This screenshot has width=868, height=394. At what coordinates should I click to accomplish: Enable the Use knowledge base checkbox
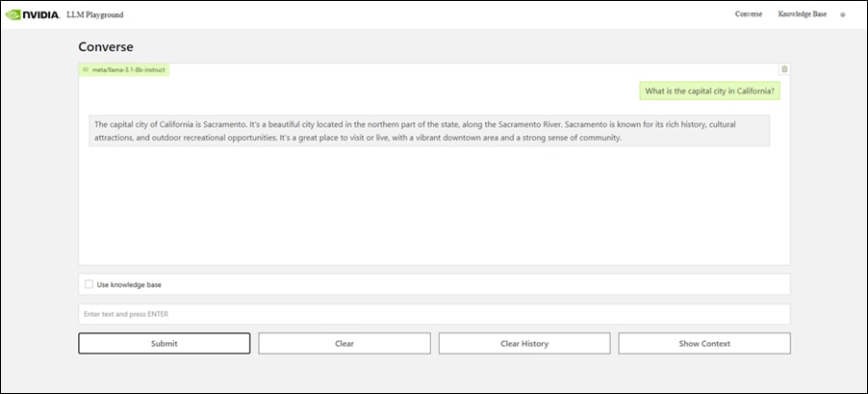89,284
